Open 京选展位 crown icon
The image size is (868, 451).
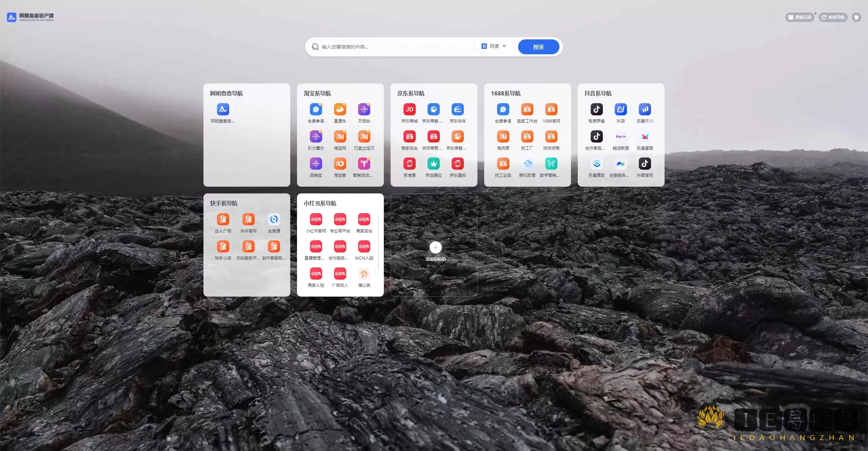pos(433,164)
